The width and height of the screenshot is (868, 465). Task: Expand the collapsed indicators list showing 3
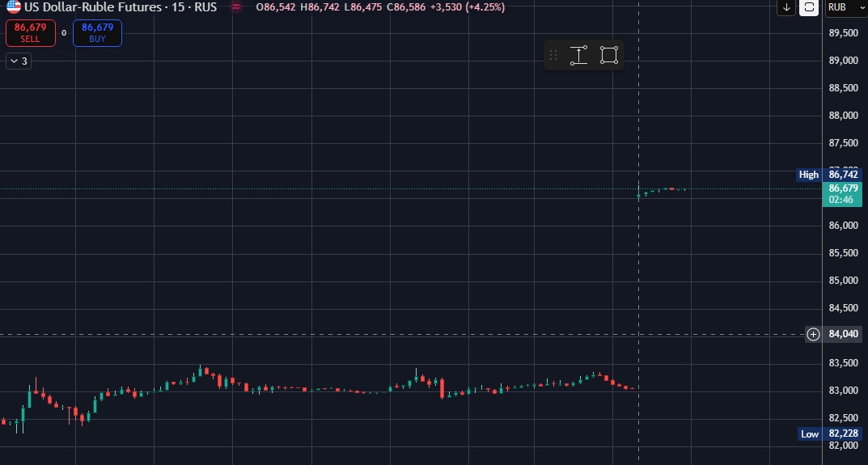click(19, 61)
